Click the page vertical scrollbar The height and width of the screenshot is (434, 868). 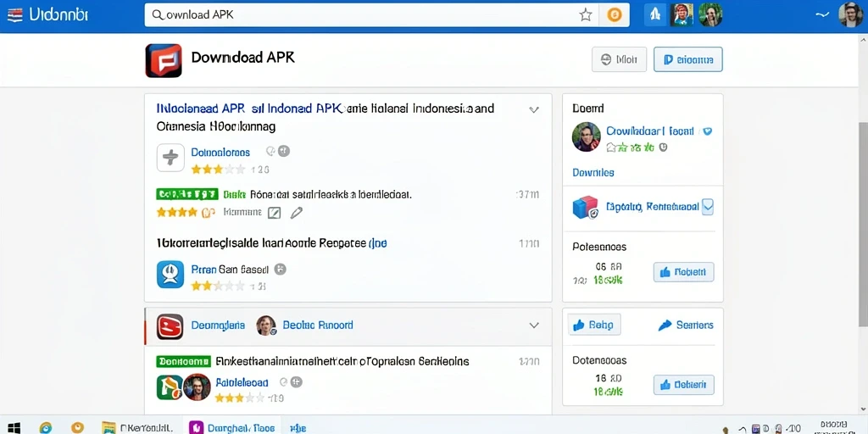click(x=863, y=224)
